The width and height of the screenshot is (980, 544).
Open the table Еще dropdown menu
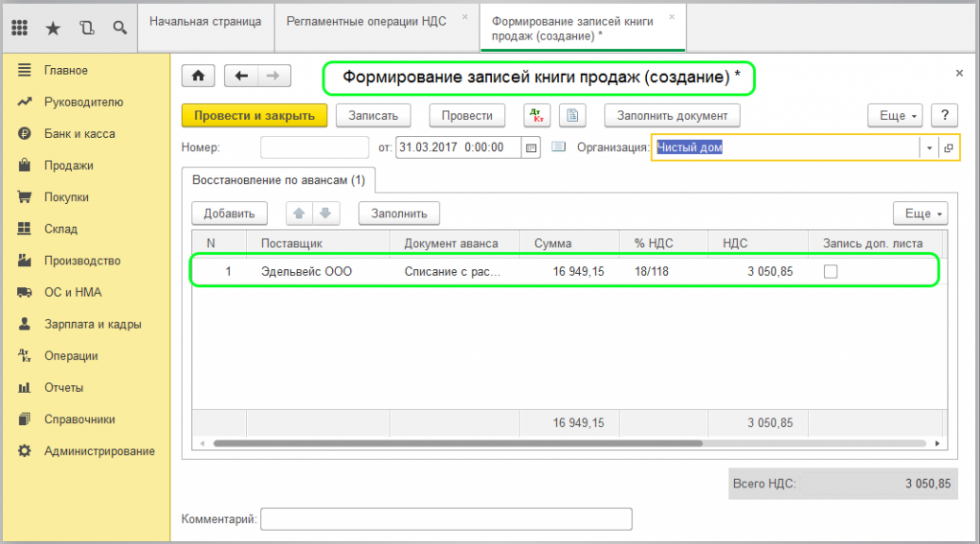pyautogui.click(x=920, y=214)
